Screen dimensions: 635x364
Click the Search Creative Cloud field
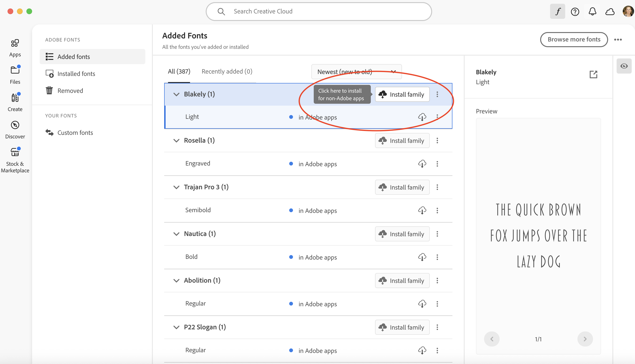click(319, 12)
